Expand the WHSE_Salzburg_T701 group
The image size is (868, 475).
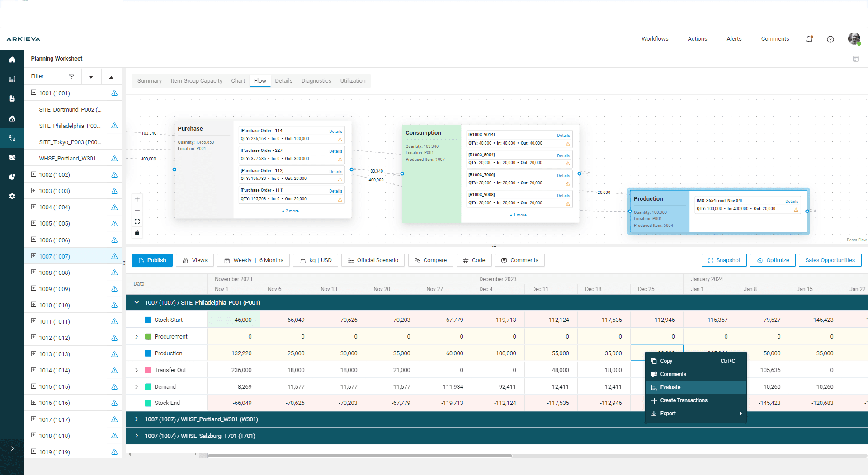(137, 436)
